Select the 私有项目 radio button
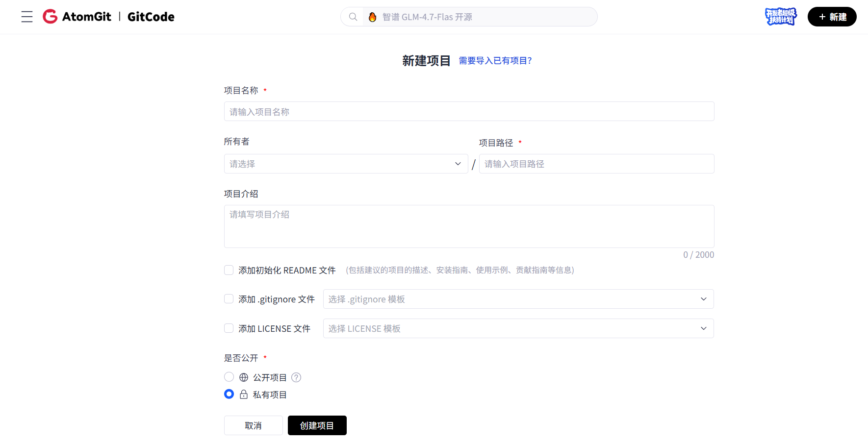The height and width of the screenshot is (445, 868). point(229,394)
